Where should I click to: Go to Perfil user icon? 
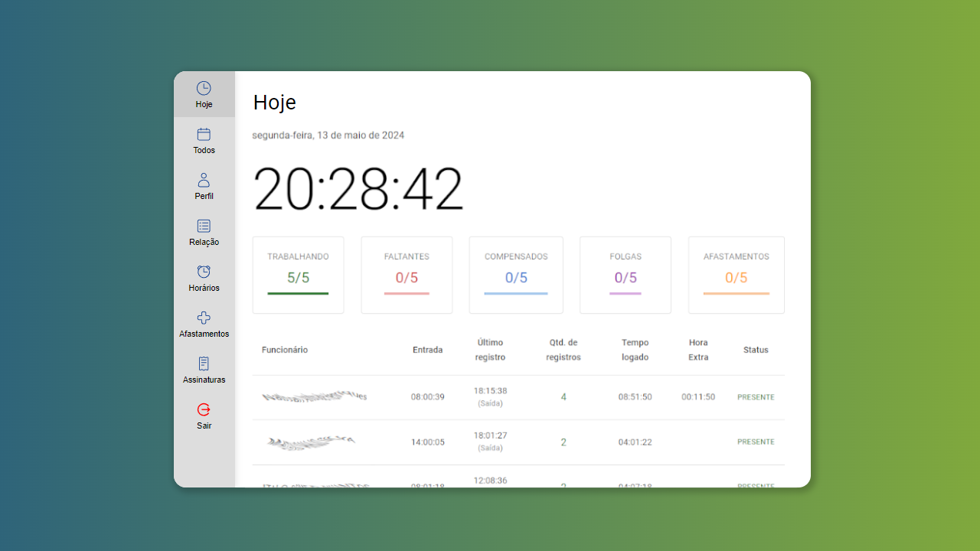pos(204,181)
